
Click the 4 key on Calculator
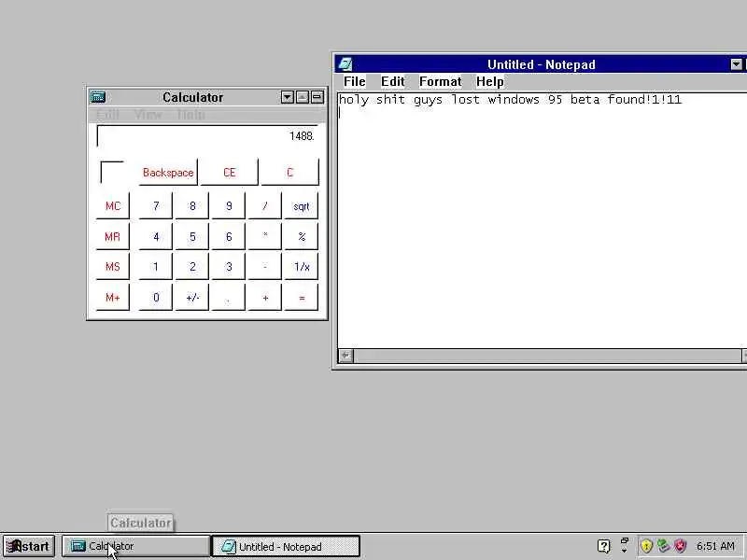pos(156,237)
